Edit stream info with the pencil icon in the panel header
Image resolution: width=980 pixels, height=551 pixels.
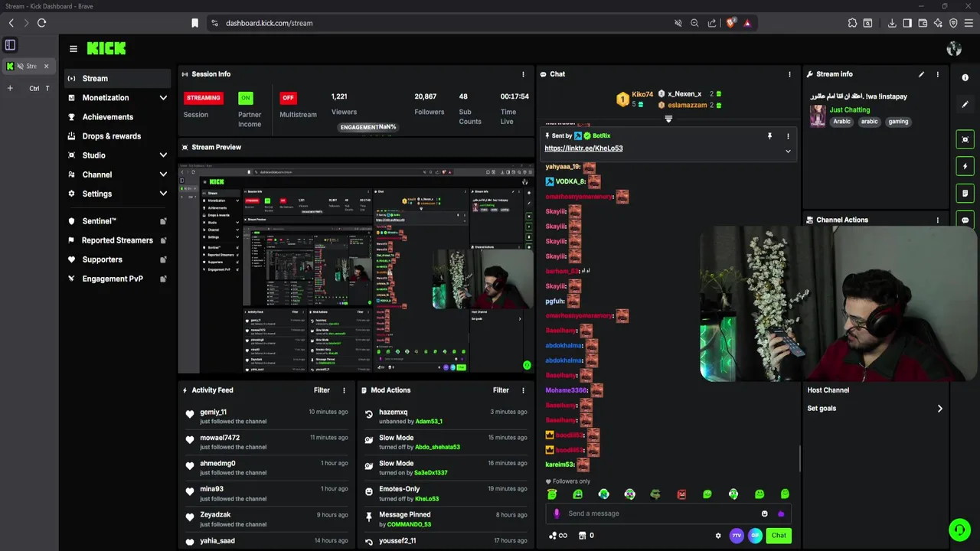[x=921, y=74]
